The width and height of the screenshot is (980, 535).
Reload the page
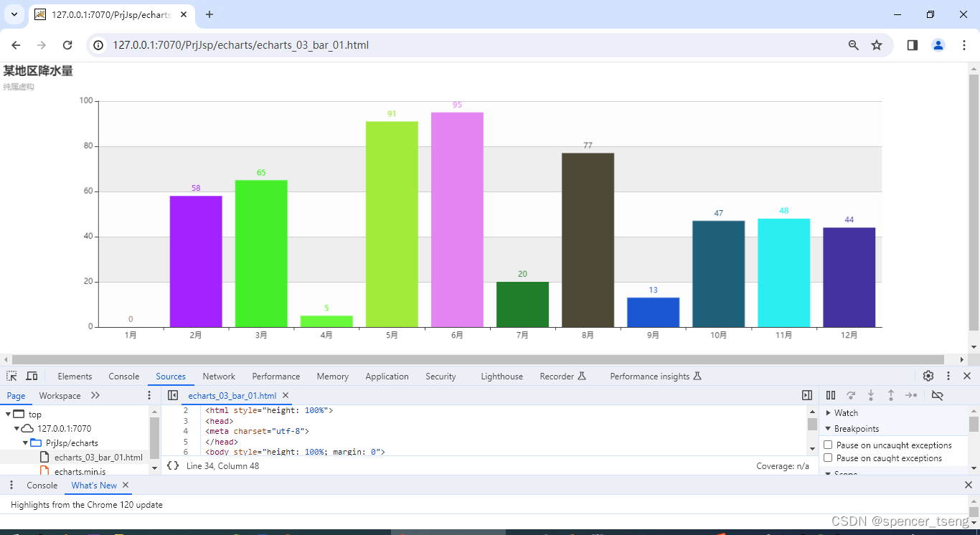tap(67, 44)
